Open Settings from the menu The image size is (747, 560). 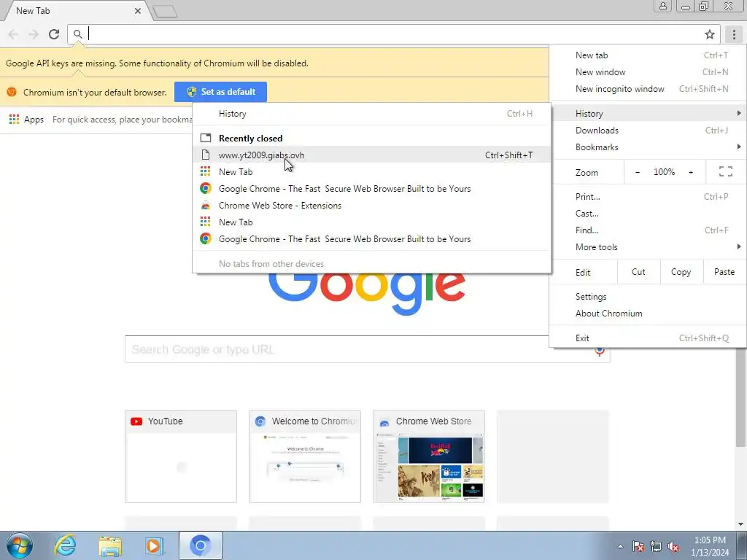click(648, 297)
